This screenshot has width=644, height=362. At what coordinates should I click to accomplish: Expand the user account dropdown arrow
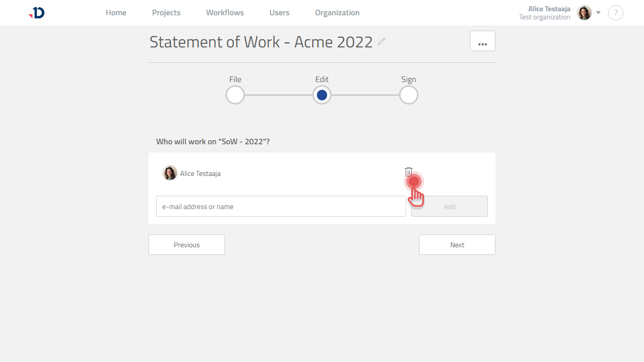(x=599, y=13)
